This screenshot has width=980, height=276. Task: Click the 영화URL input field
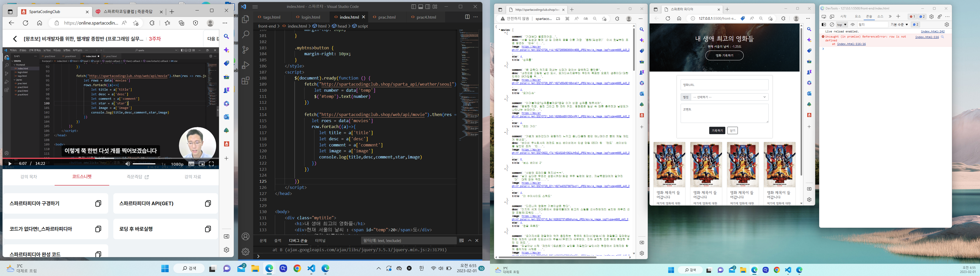tap(724, 85)
